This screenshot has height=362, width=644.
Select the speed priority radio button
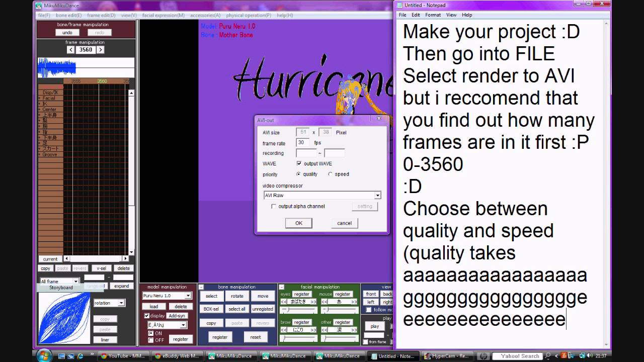pos(330,174)
